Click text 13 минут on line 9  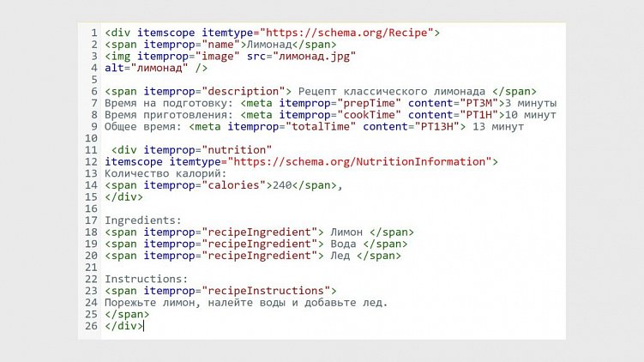click(498, 127)
